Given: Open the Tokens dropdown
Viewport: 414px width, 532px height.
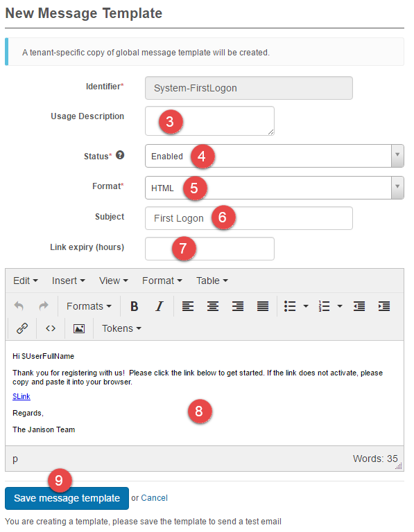Looking at the screenshot, I should pyautogui.click(x=121, y=328).
